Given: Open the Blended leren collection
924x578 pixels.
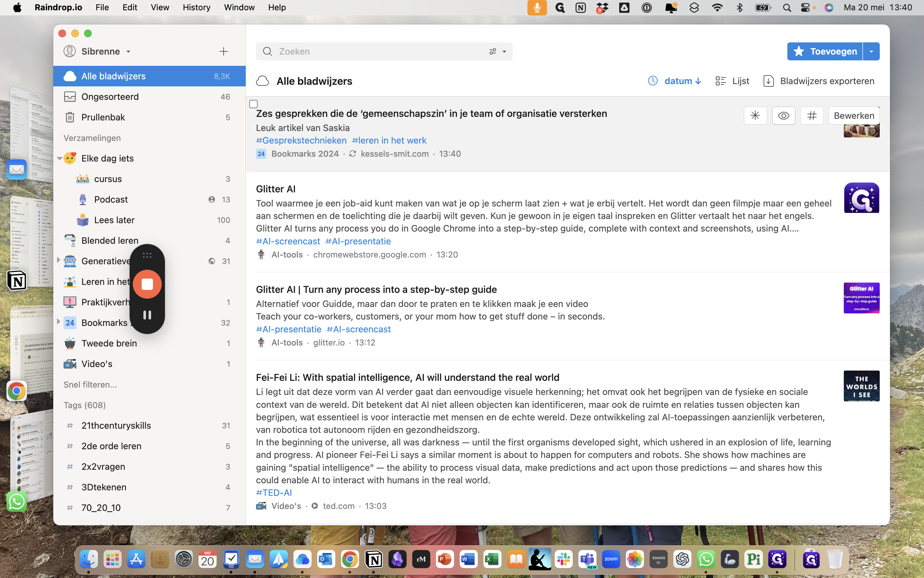Looking at the screenshot, I should (x=149, y=241).
